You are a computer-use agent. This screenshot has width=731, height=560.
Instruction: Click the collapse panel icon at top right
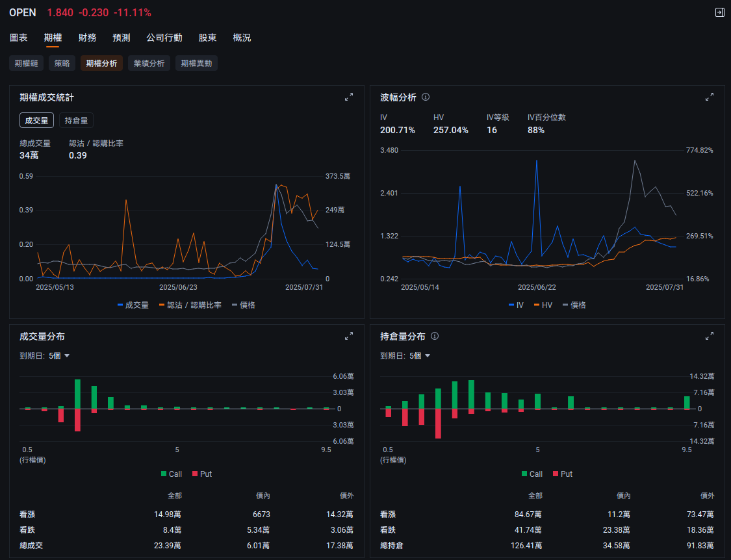click(x=719, y=12)
